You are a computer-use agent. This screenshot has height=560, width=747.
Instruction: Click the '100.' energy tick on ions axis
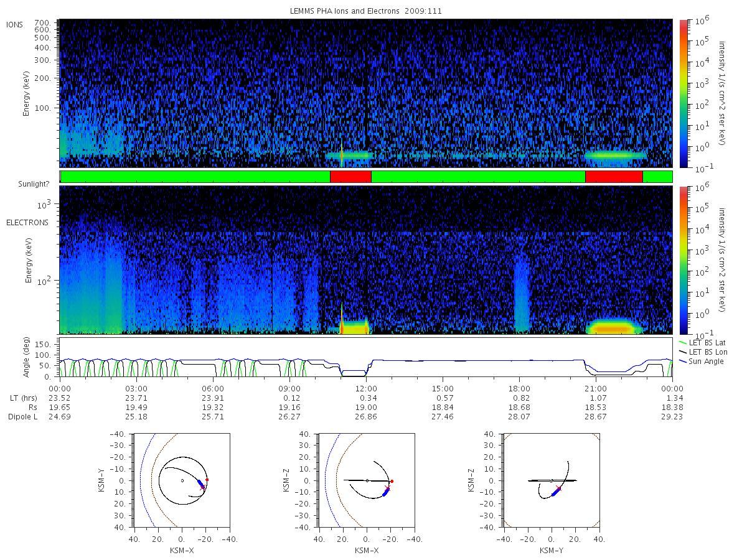(42, 108)
